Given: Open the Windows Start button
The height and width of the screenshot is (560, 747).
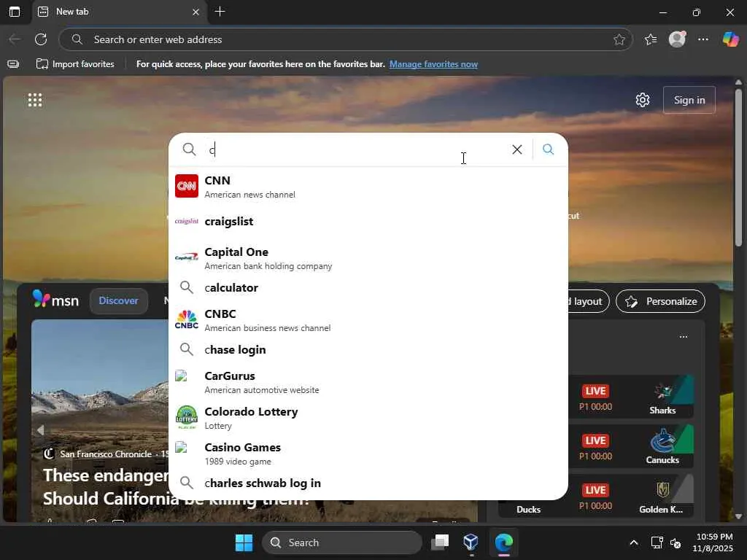Looking at the screenshot, I should click(x=244, y=542).
